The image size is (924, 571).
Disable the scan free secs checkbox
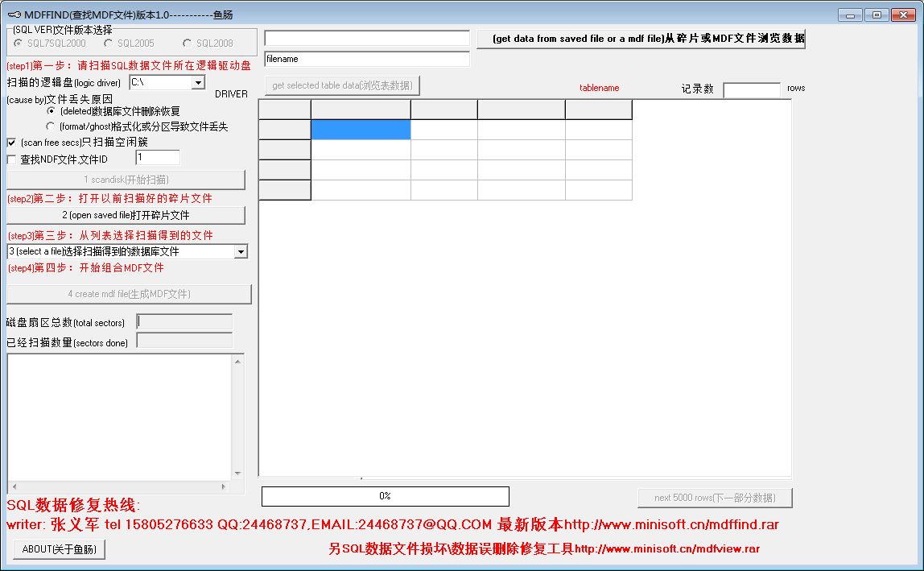10,142
